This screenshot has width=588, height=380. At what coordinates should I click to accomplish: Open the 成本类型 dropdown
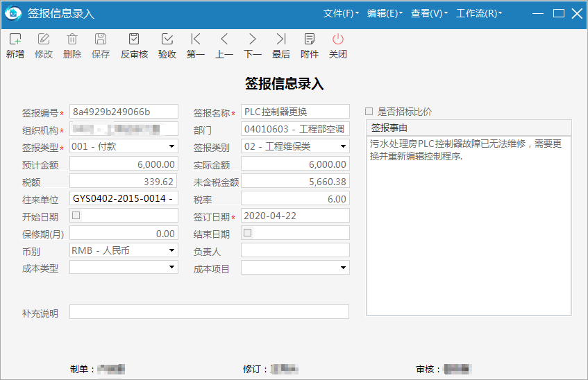pyautogui.click(x=171, y=267)
